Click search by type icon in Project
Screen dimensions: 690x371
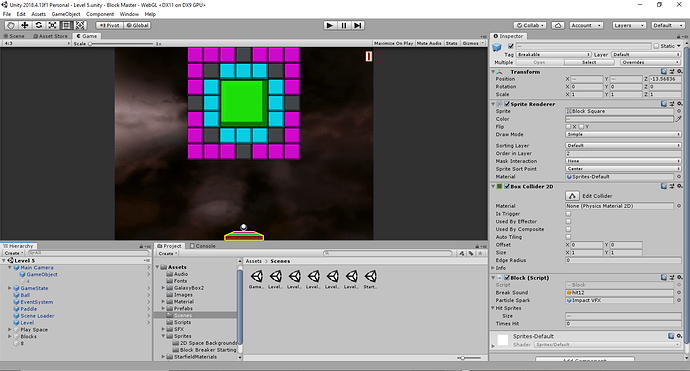pyautogui.click(x=462, y=253)
